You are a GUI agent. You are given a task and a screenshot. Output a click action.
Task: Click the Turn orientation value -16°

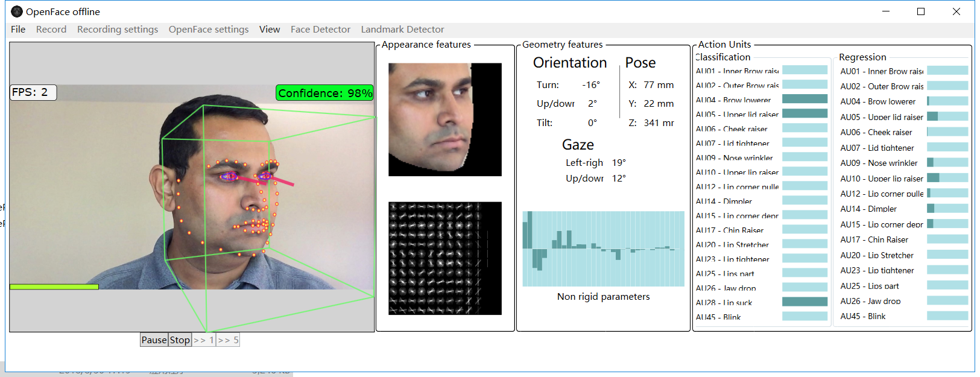[591, 85]
